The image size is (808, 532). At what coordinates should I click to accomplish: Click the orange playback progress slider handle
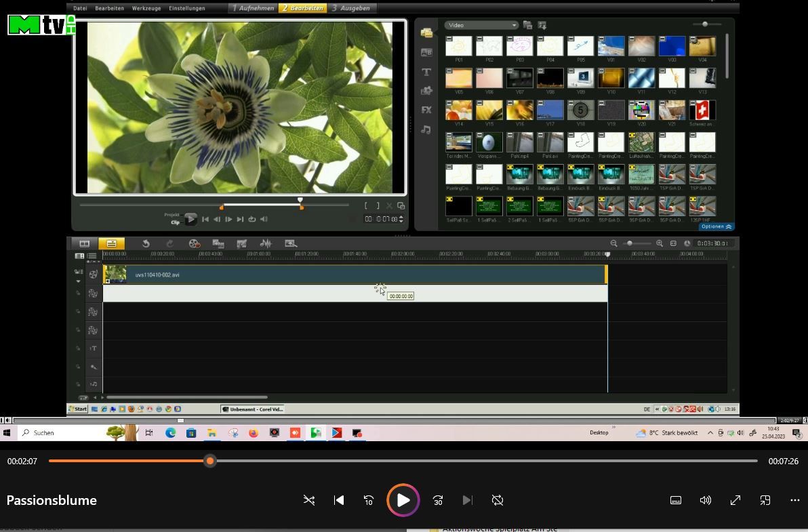[210, 461]
